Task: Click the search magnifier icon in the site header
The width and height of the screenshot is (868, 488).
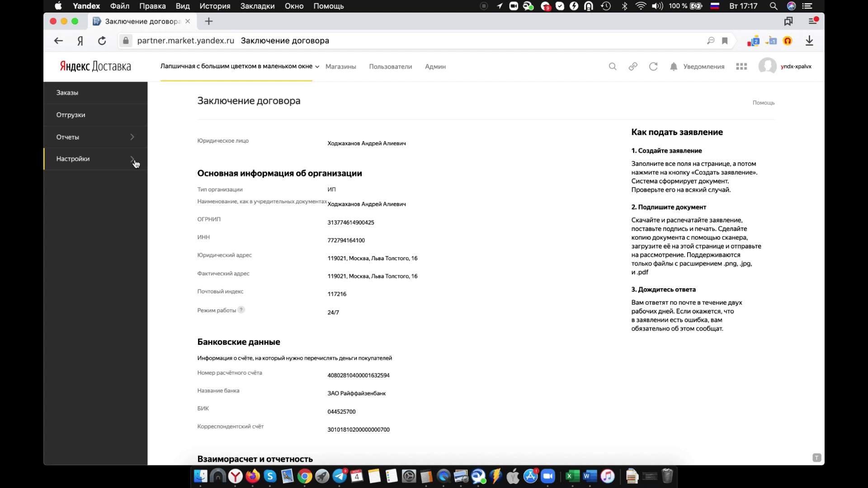Action: point(613,66)
